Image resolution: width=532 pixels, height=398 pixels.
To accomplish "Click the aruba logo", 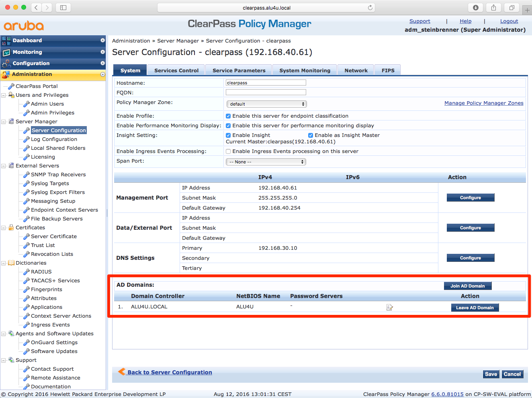I will [24, 26].
